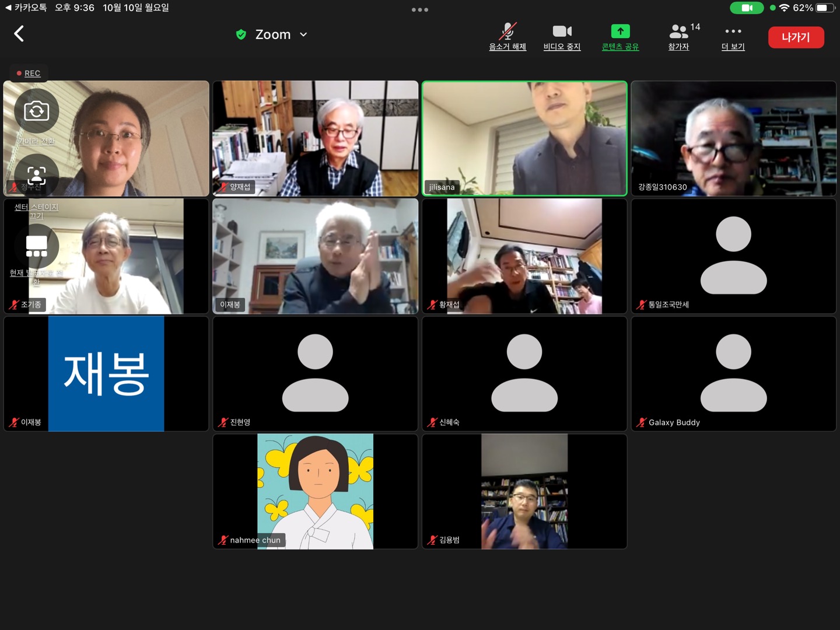Open 더 보기 more options menu
The width and height of the screenshot is (840, 630).
(x=733, y=37)
